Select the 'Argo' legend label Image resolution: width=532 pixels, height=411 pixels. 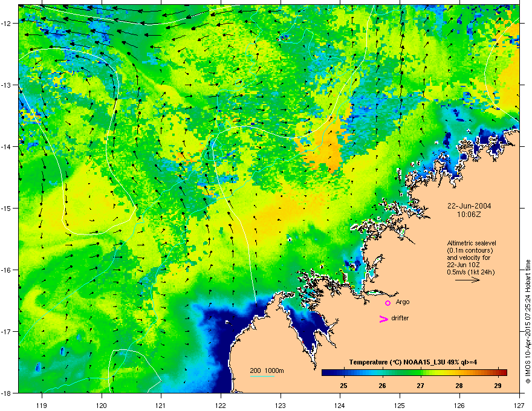403,302
